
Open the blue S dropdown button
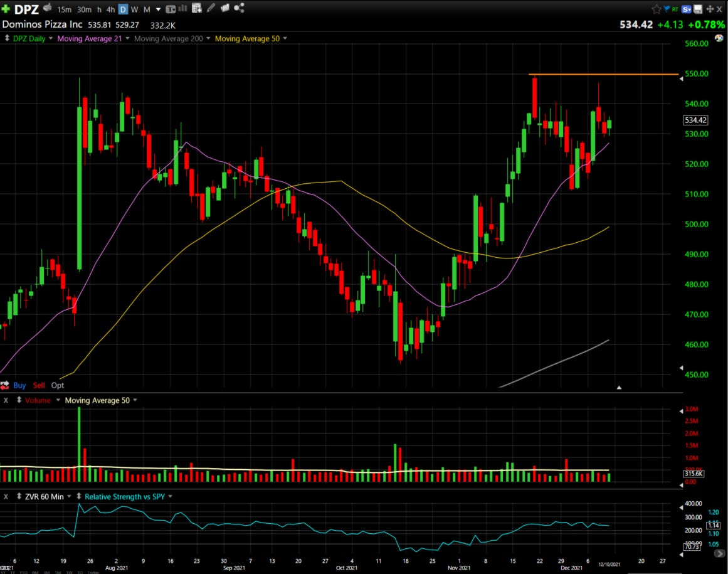pyautogui.click(x=687, y=9)
